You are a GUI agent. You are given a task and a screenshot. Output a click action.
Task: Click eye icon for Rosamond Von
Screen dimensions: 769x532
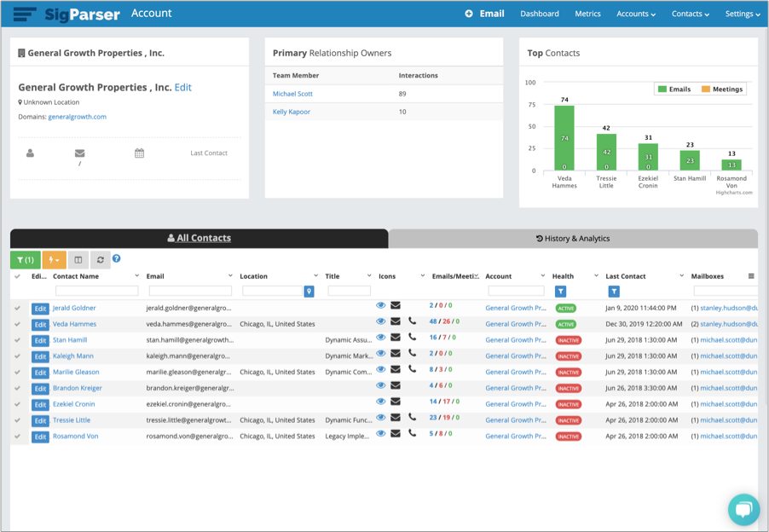click(380, 433)
